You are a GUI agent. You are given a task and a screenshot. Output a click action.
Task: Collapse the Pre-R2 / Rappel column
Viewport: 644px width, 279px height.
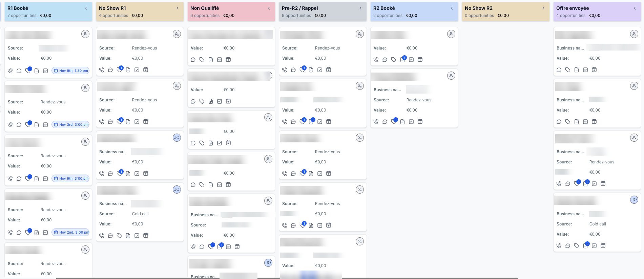pos(360,8)
